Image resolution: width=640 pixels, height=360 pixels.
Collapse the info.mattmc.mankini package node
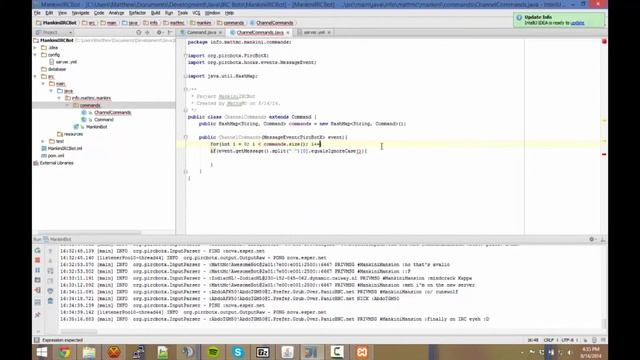click(x=59, y=98)
